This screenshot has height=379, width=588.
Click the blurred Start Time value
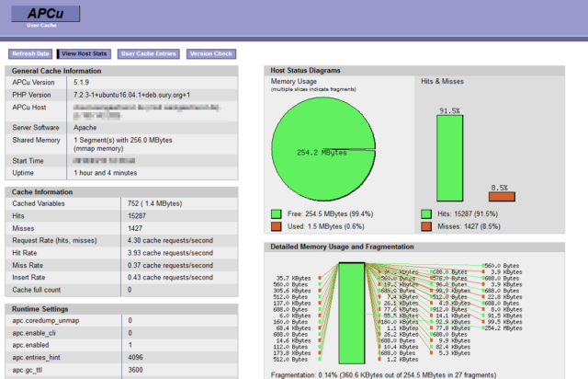pyautogui.click(x=104, y=161)
